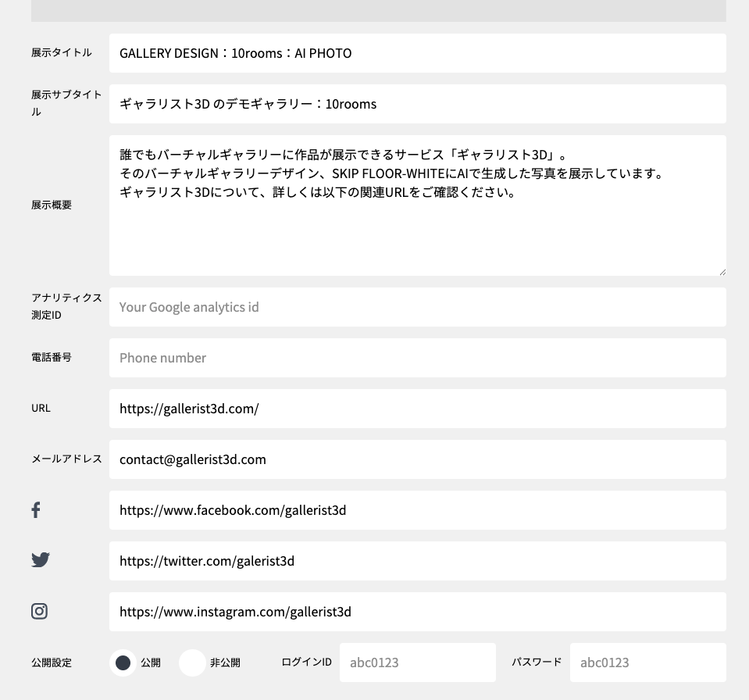This screenshot has height=700, width=749.
Task: Click the Twitter URL input field
Action: tap(418, 561)
